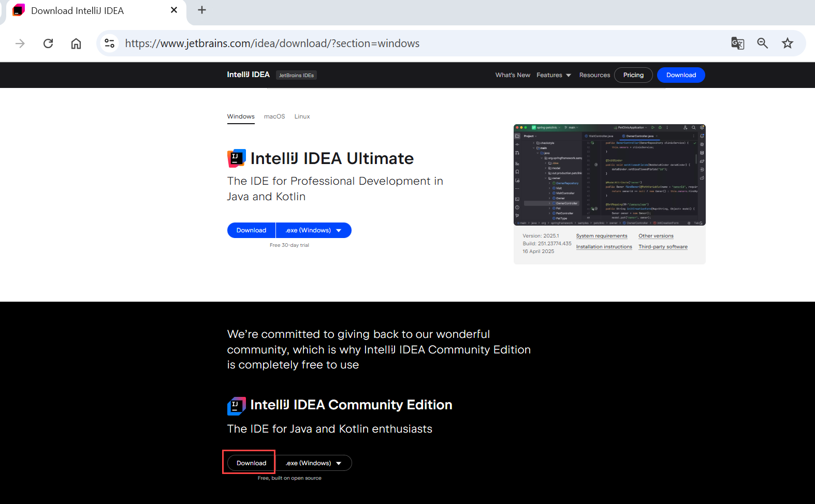The image size is (815, 504).
Task: Click the address bar URL
Action: pyautogui.click(x=272, y=43)
